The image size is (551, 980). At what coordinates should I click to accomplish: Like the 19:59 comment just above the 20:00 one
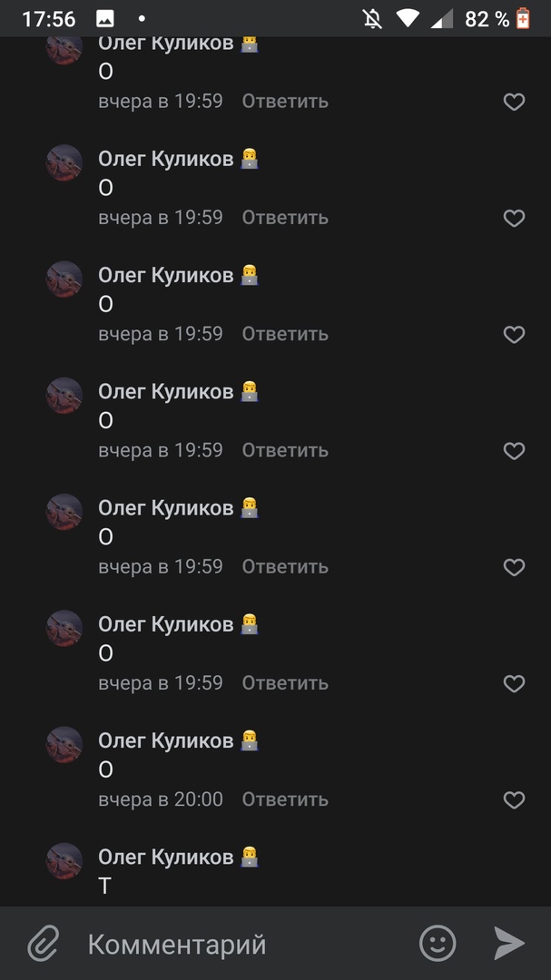tap(514, 684)
